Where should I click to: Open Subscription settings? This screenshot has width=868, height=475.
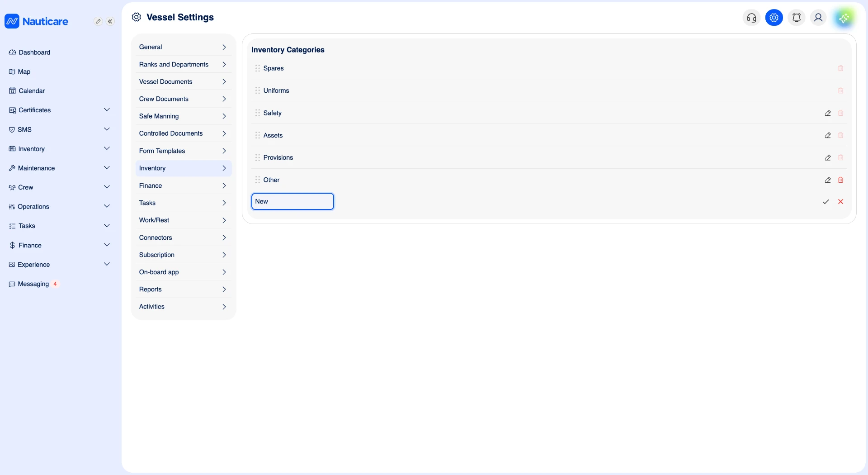click(x=183, y=255)
